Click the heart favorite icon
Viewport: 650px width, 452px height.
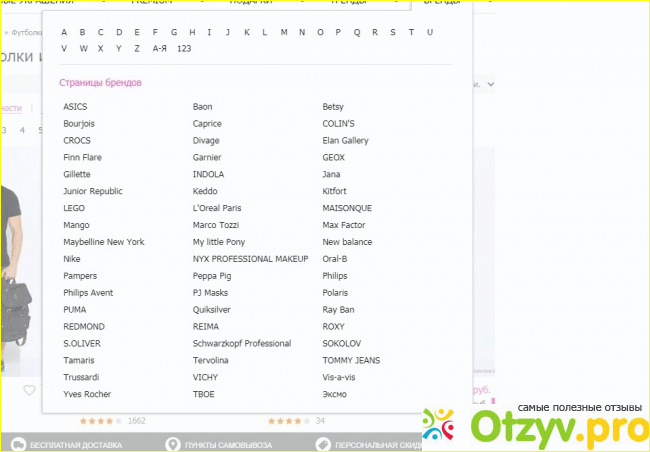click(28, 390)
